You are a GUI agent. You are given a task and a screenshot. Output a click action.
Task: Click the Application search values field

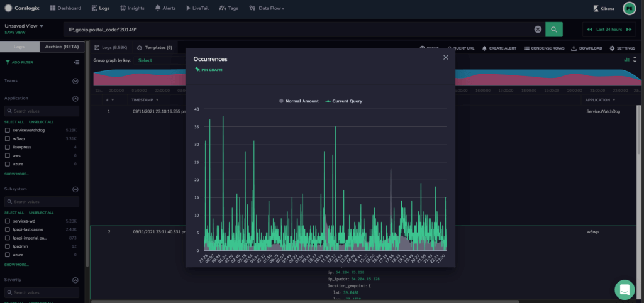(x=42, y=111)
